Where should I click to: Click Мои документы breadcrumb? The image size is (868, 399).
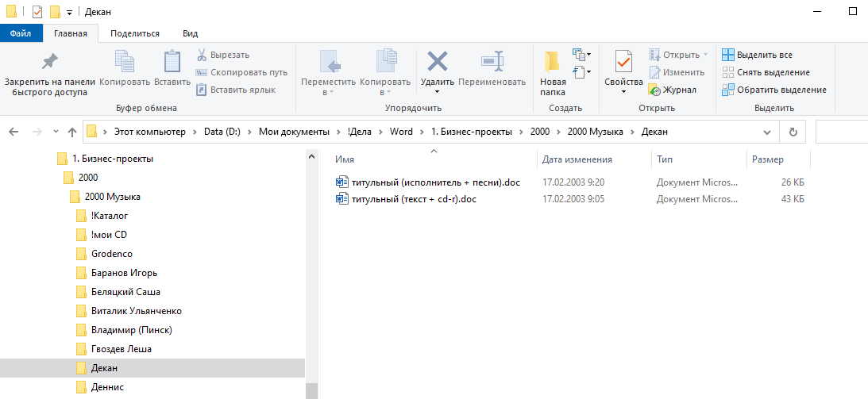pos(294,132)
